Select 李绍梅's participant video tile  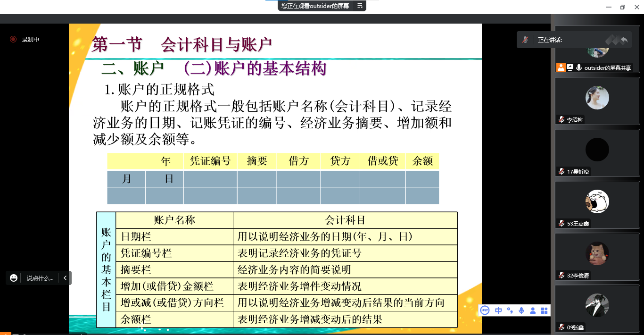pos(597,100)
